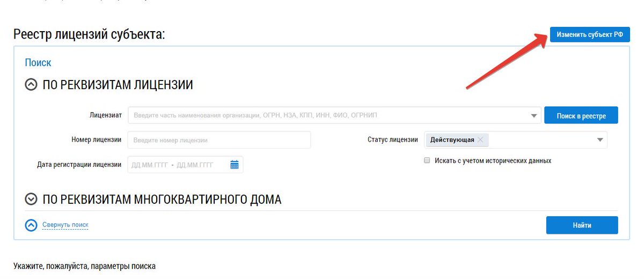Click the ПО РЕКВИЗИТАМ МНОГОКВАРТИРНОГО ДОМА header text
Image resolution: width=644 pixels, height=279 pixels.
tap(162, 199)
